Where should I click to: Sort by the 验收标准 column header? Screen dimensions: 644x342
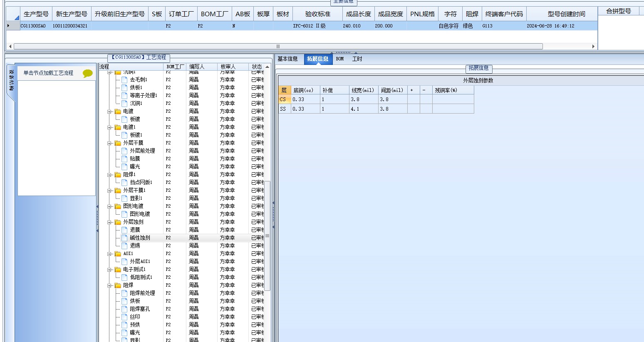[318, 14]
